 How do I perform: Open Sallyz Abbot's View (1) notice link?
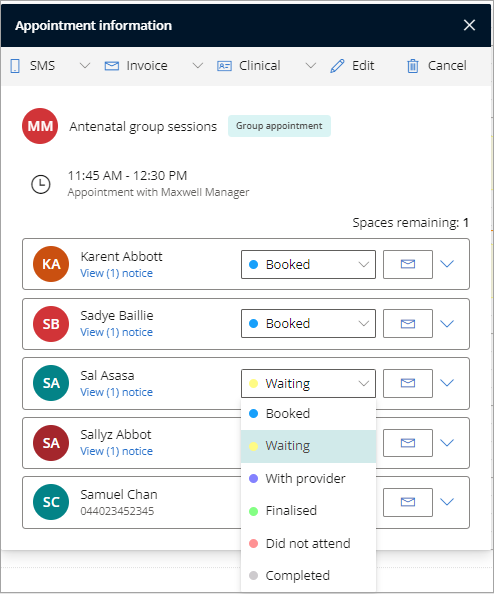(116, 451)
